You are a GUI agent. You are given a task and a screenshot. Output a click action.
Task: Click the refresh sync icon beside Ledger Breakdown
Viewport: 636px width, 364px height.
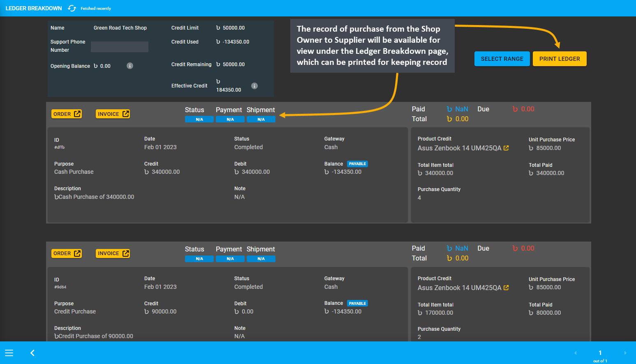[72, 8]
